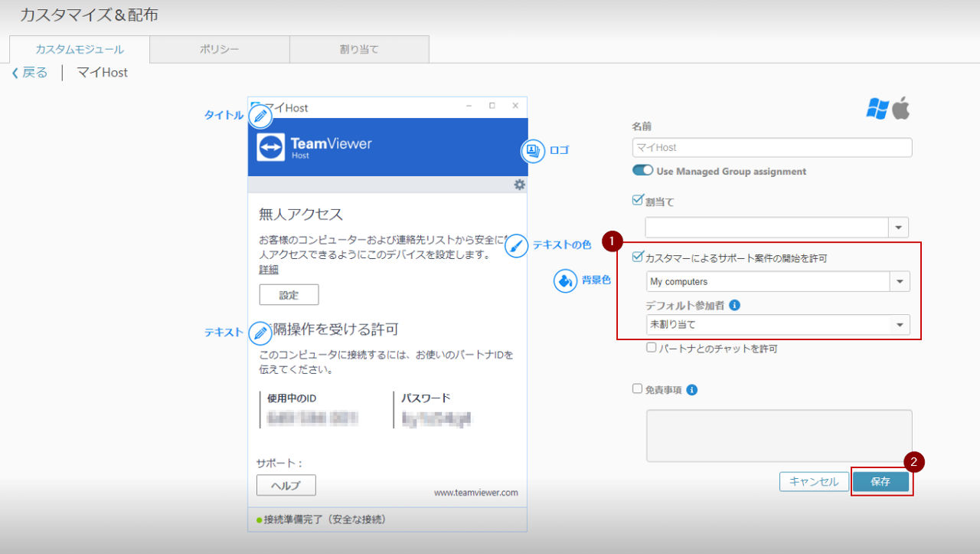Click the 使用中のID label
This screenshot has width=980, height=554.
coord(292,398)
